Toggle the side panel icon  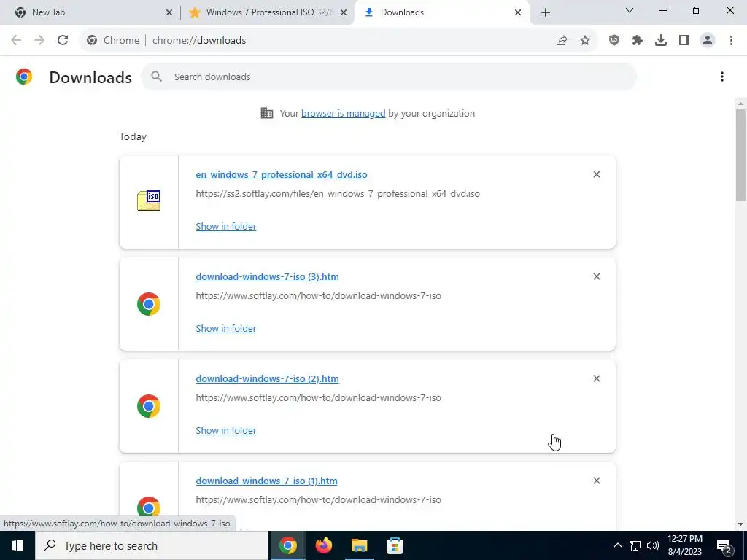point(684,41)
